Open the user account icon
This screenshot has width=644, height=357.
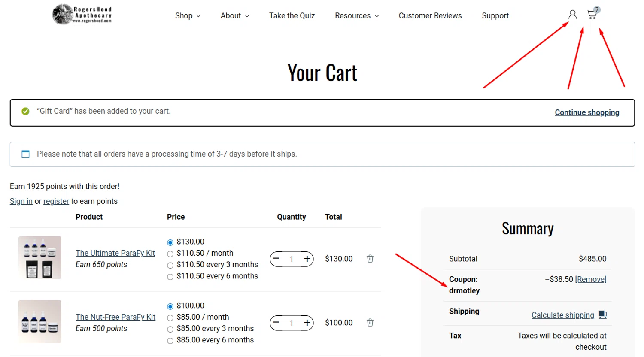(x=572, y=15)
